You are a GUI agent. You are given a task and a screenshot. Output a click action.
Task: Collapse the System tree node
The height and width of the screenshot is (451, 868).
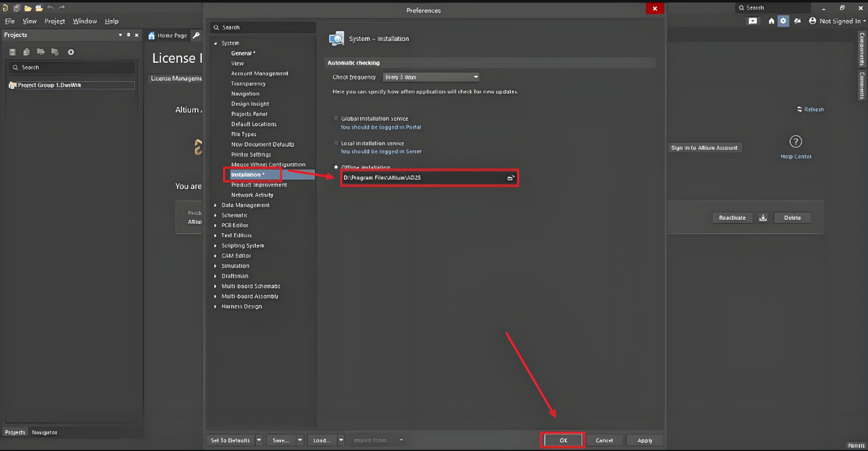(x=216, y=43)
